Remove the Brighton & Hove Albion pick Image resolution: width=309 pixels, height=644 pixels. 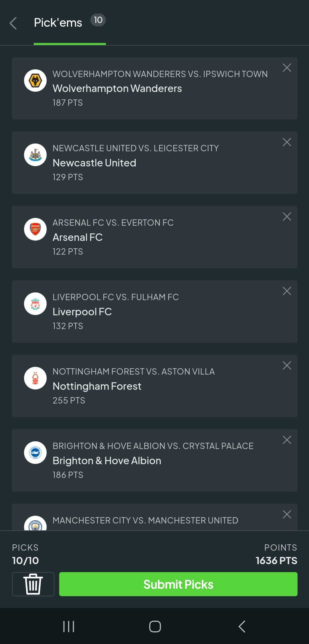point(287,440)
